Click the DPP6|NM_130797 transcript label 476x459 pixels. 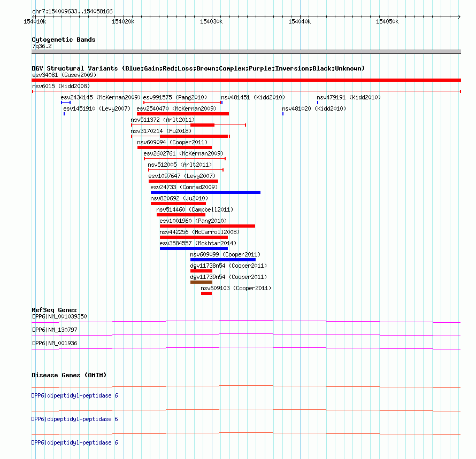coord(55,330)
